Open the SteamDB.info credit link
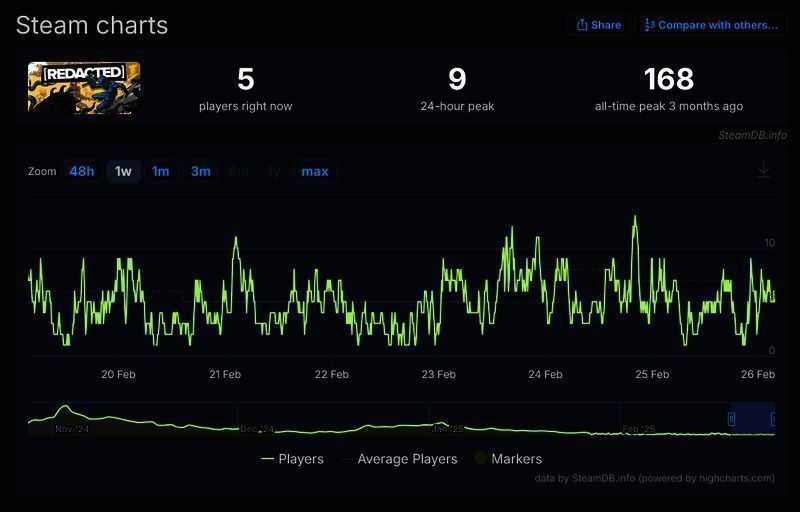 599,479
